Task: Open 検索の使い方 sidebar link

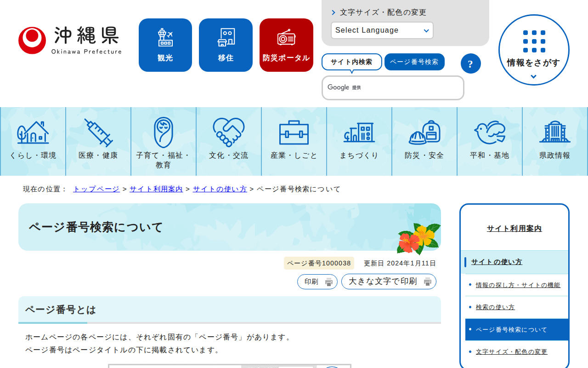Action: coord(495,307)
